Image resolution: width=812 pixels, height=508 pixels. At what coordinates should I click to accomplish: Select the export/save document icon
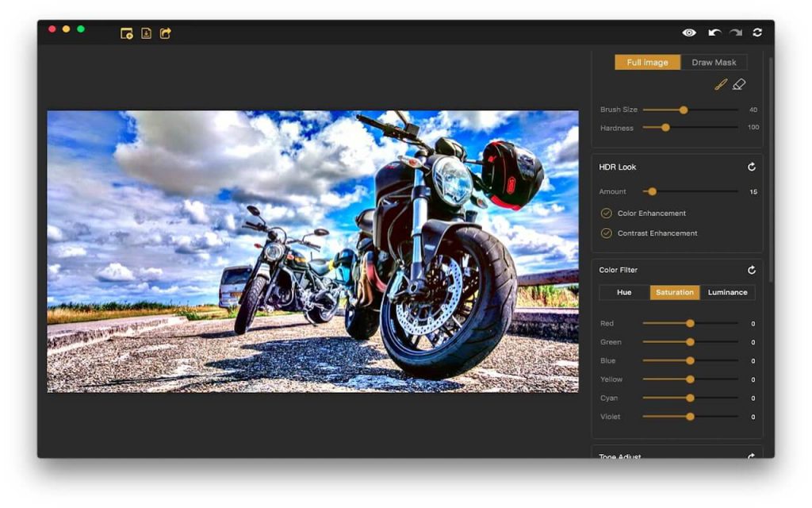(147, 33)
